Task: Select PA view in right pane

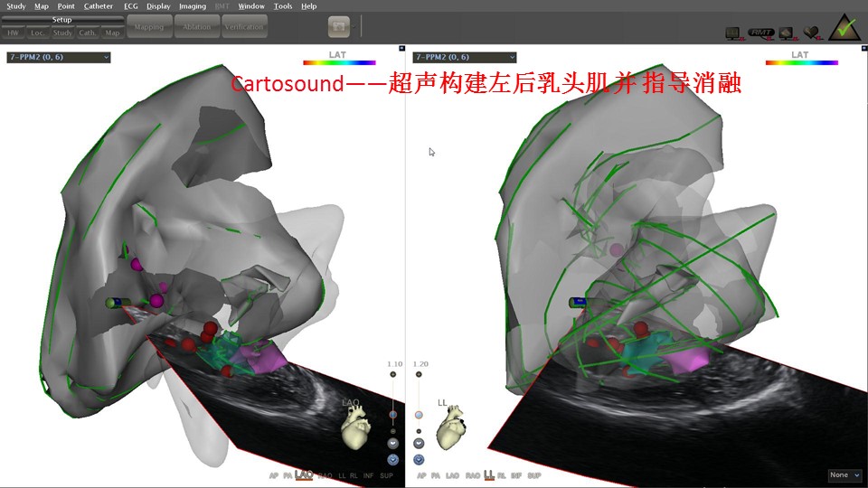Action: pos(436,476)
